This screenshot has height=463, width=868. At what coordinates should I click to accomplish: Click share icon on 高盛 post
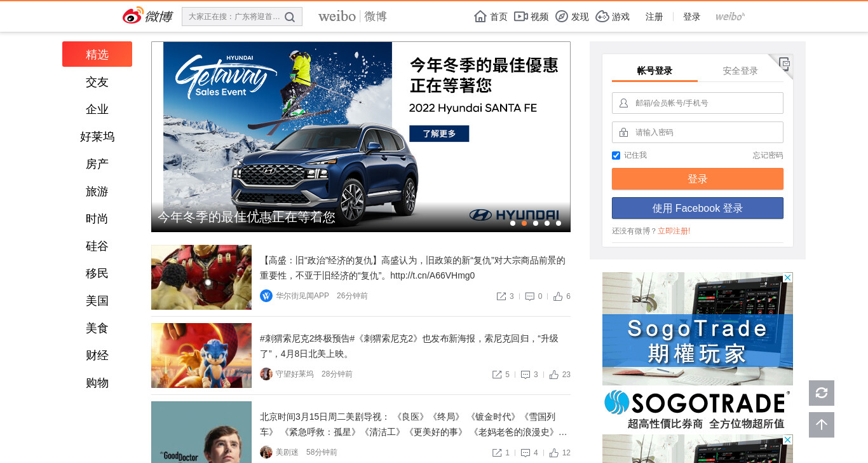click(501, 296)
